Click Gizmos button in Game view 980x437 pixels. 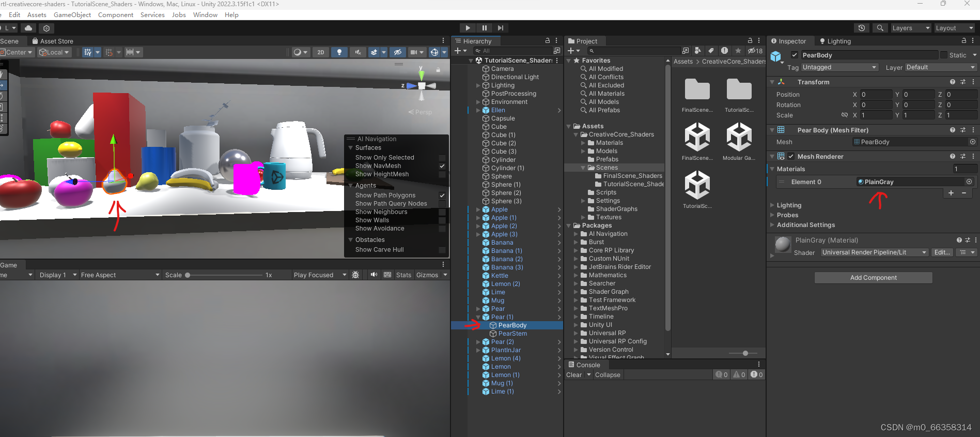427,275
